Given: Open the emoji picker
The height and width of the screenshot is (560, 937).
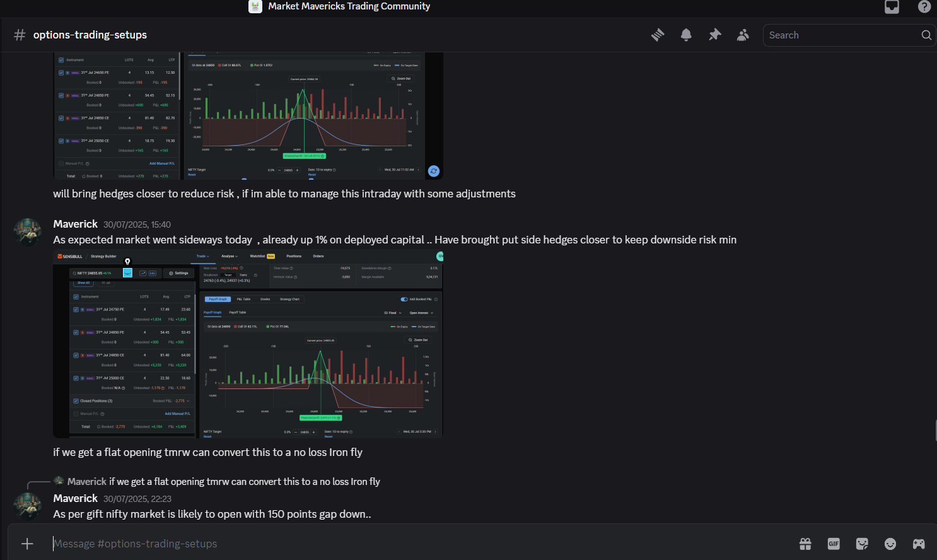Looking at the screenshot, I should 890,544.
